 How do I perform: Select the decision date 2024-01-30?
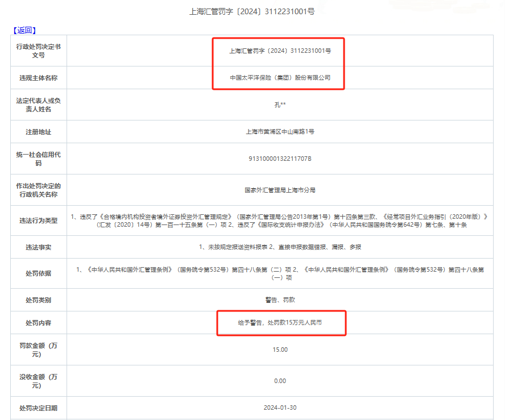pos(280,407)
